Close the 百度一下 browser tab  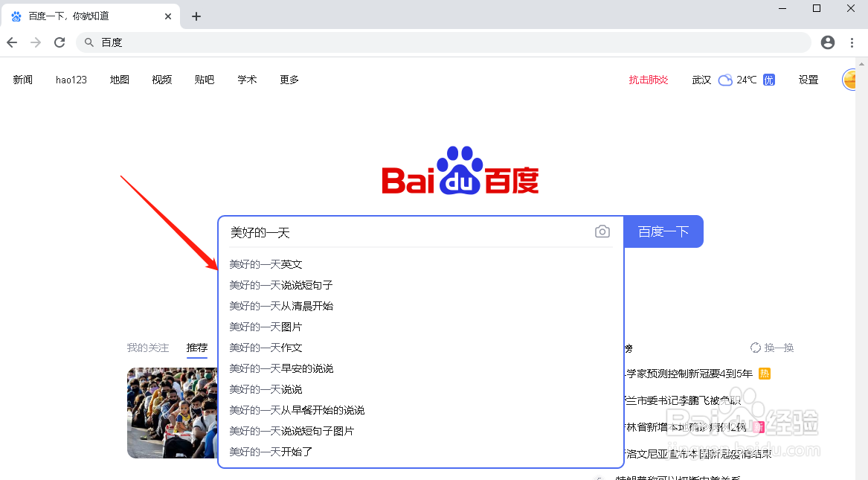point(168,16)
